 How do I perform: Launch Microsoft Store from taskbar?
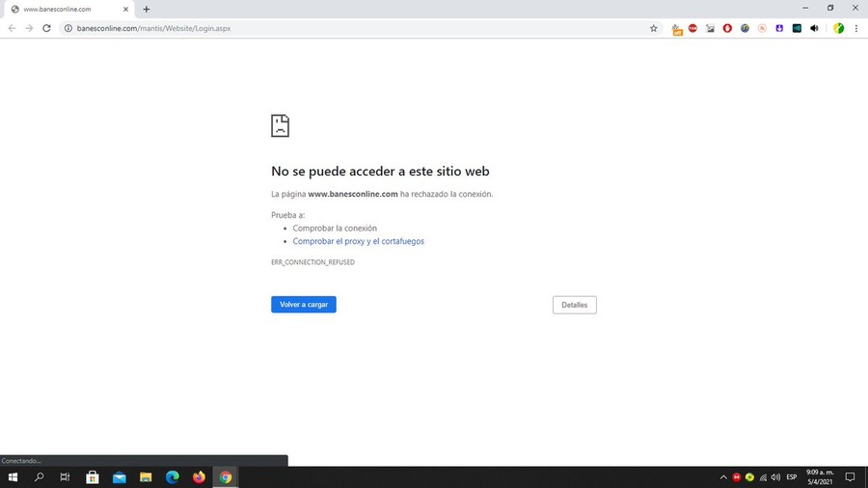click(x=92, y=477)
